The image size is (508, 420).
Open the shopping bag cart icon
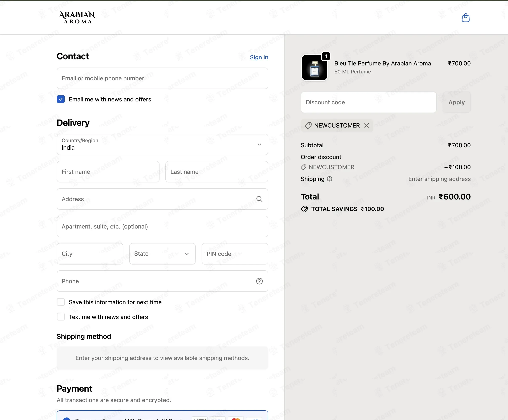pos(465,18)
